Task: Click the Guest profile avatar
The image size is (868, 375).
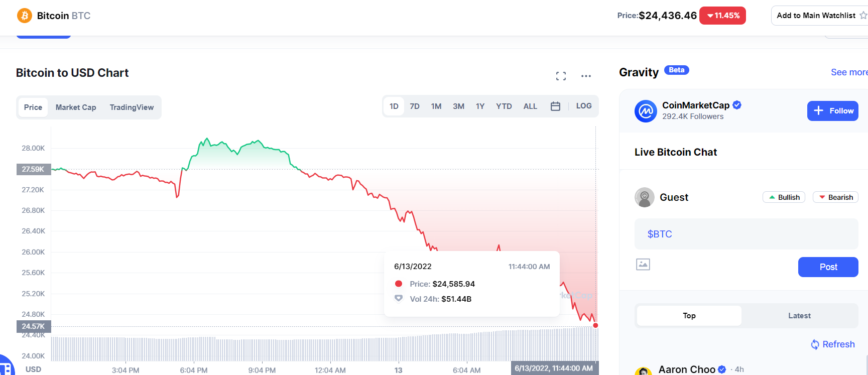Action: pos(645,197)
